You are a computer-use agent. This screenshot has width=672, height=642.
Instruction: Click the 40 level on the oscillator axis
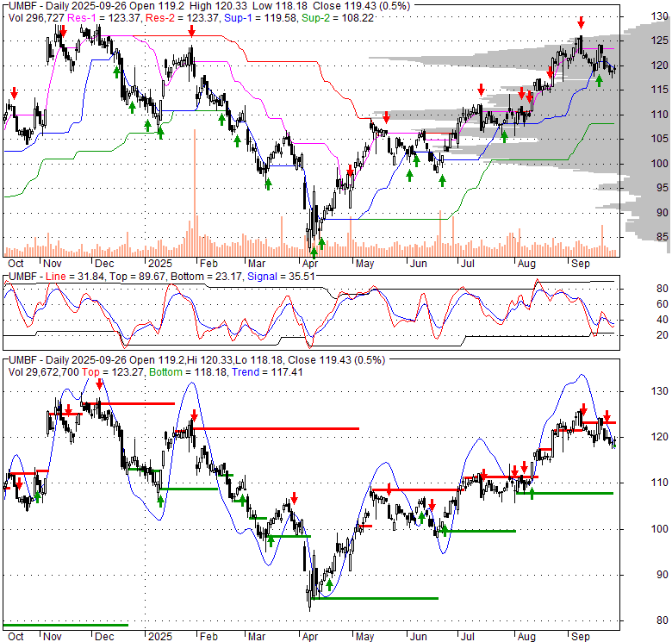(663, 320)
